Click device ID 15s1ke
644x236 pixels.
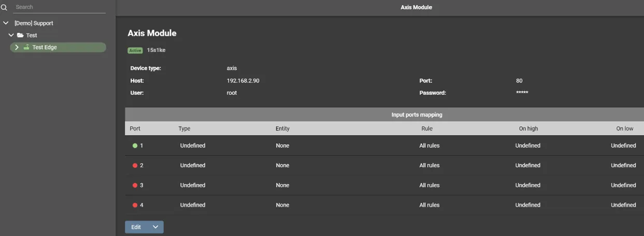pyautogui.click(x=156, y=50)
